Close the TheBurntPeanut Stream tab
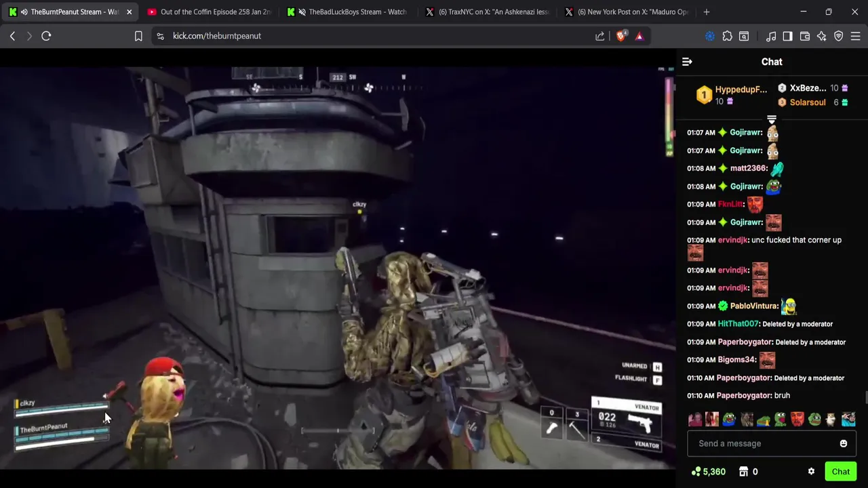This screenshot has width=868, height=488. (129, 12)
